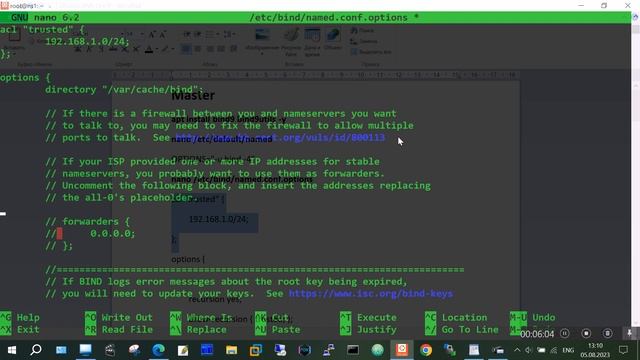Open Microsoft Edge from the taskbar

[x=158, y=350]
